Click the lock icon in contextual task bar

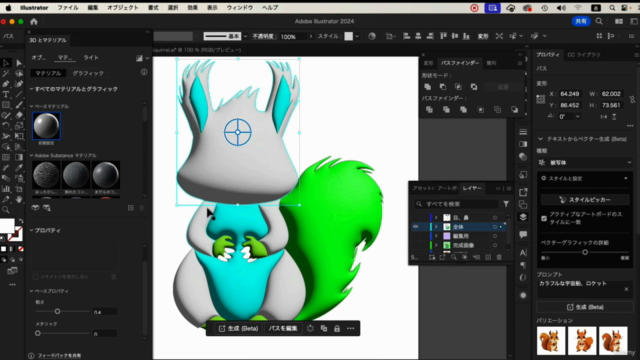point(337,329)
